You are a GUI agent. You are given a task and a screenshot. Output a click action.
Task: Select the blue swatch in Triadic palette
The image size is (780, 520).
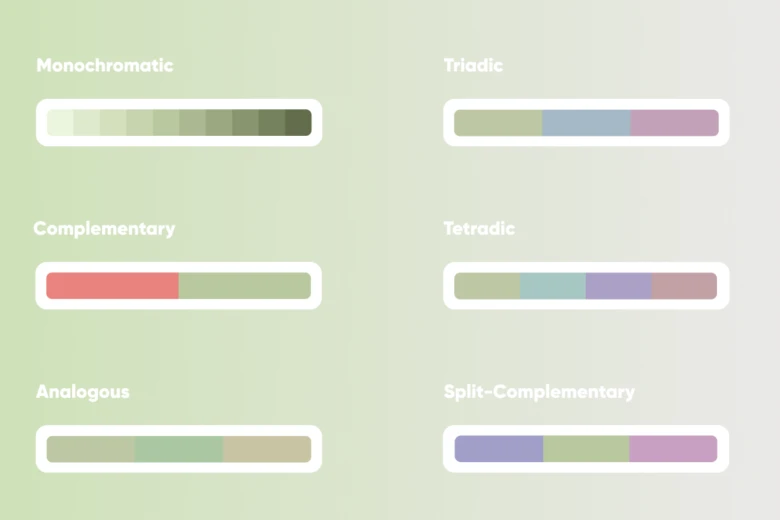click(x=587, y=123)
